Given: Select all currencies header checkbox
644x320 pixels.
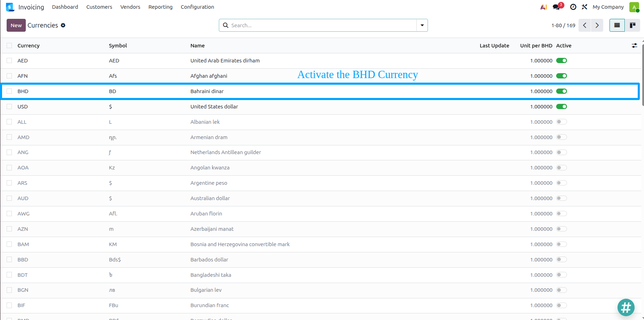Looking at the screenshot, I should point(9,46).
